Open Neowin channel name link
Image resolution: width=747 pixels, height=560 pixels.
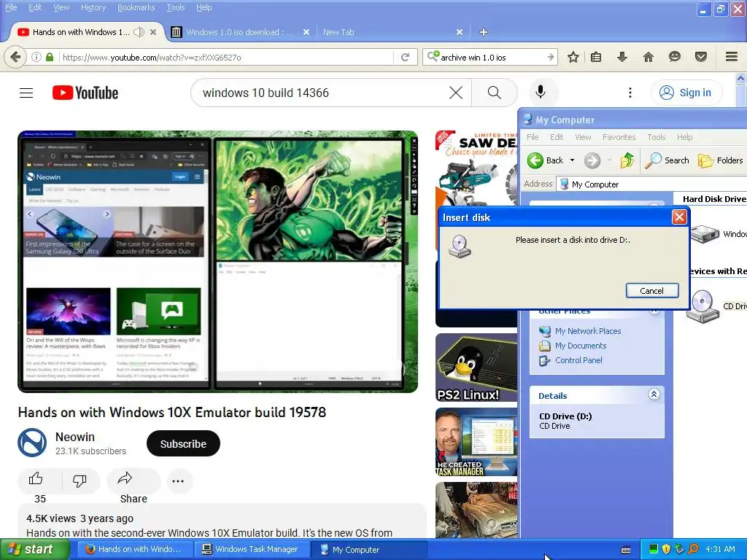[x=75, y=437]
